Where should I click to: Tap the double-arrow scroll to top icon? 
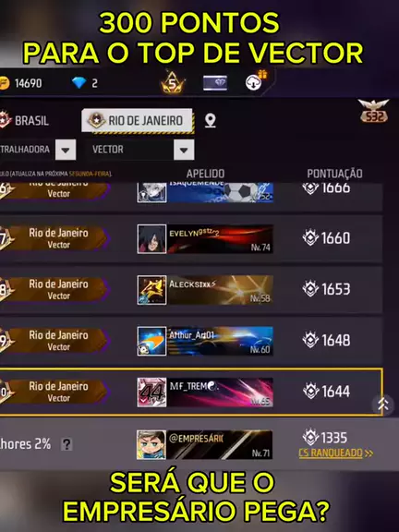(383, 405)
